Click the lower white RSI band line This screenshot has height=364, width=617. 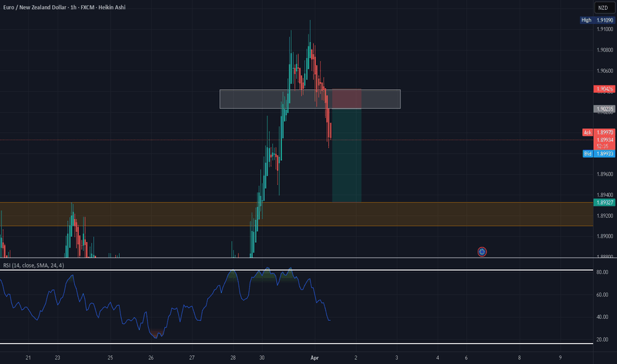point(297,344)
